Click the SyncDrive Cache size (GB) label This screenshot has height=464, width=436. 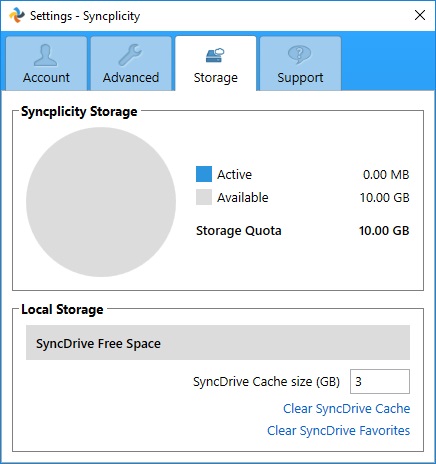266,381
